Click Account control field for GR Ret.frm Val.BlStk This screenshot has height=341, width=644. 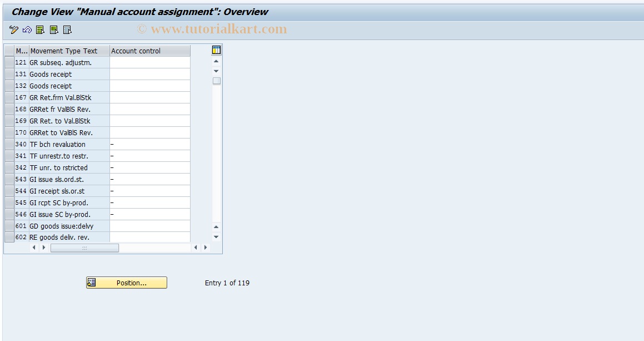coord(150,97)
